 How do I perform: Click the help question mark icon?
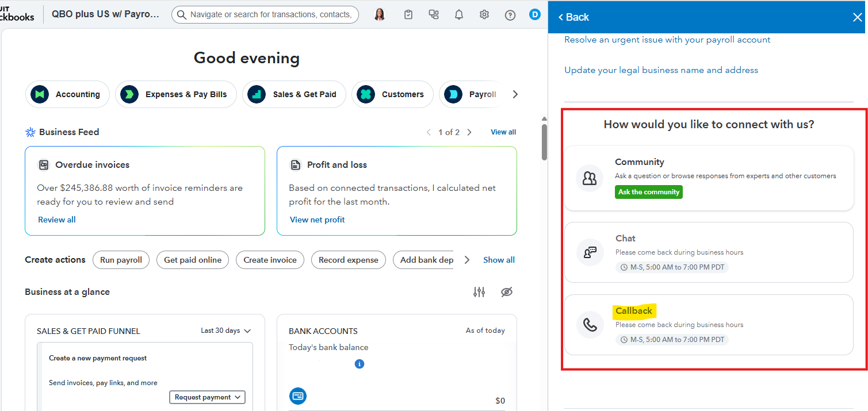click(510, 15)
